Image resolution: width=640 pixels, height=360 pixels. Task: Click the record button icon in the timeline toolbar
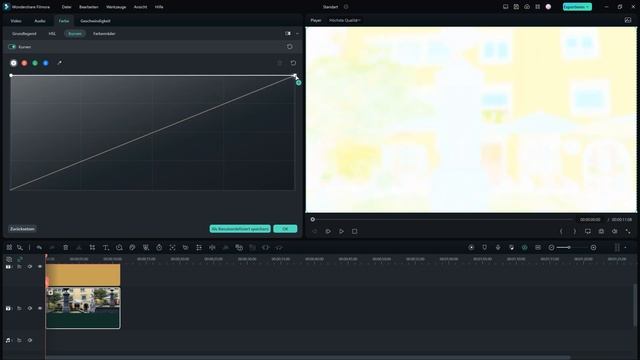point(471,247)
